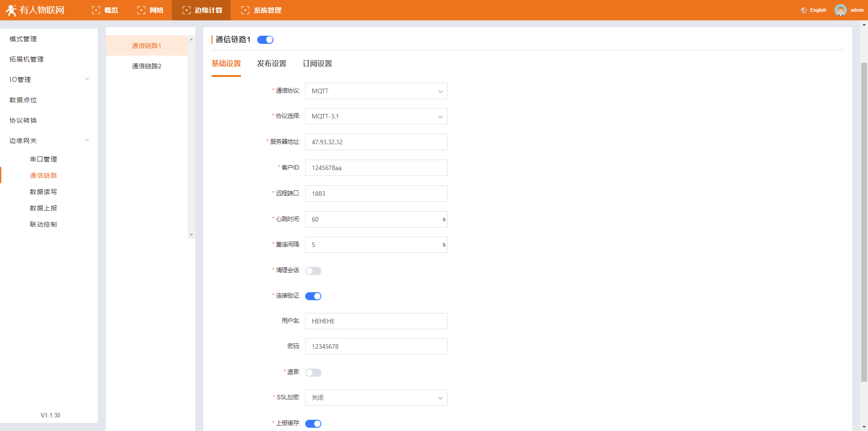Disable the 通信链路1 switch
This screenshot has height=431, width=868.
(265, 40)
